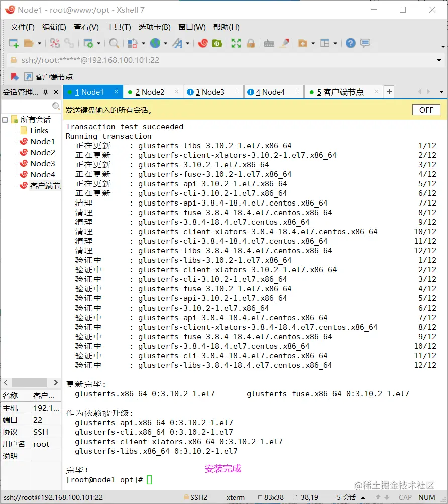Viewport: 448px width, 504px height.
Task: Expand the open session folder dropdown
Action: click(x=39, y=43)
